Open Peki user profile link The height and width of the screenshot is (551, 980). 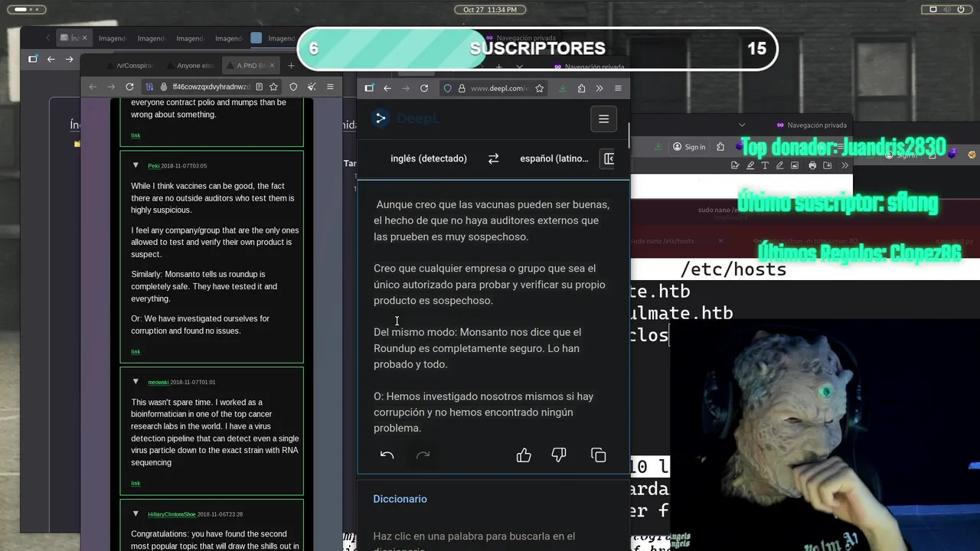(154, 166)
